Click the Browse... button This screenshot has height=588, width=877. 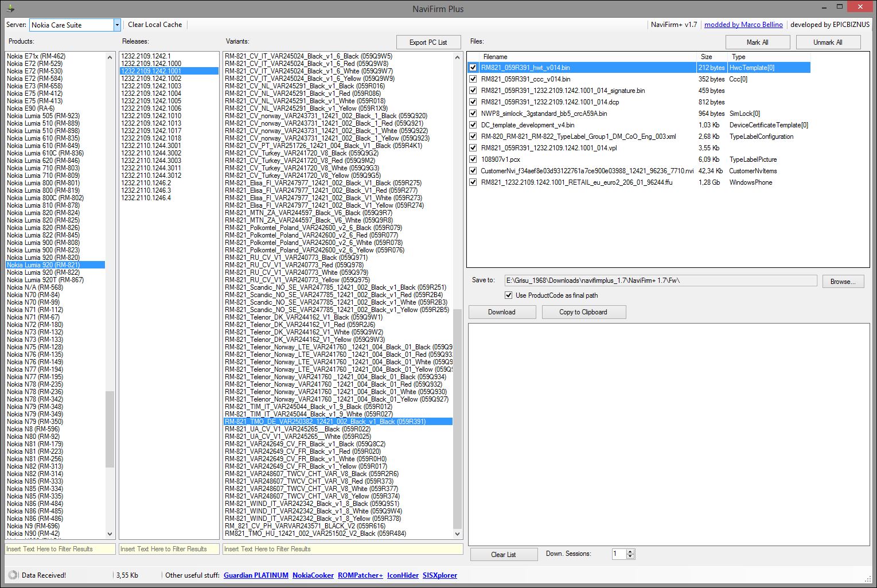click(843, 282)
